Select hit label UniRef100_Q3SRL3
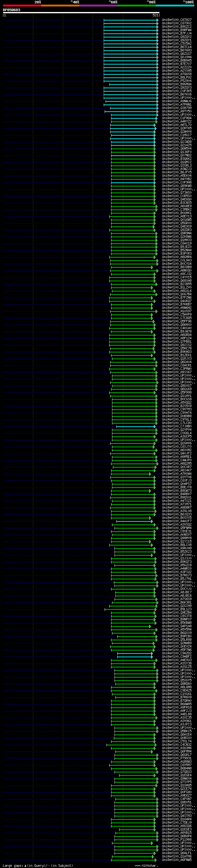Screen dimensions: 197x868 [176, 165]
